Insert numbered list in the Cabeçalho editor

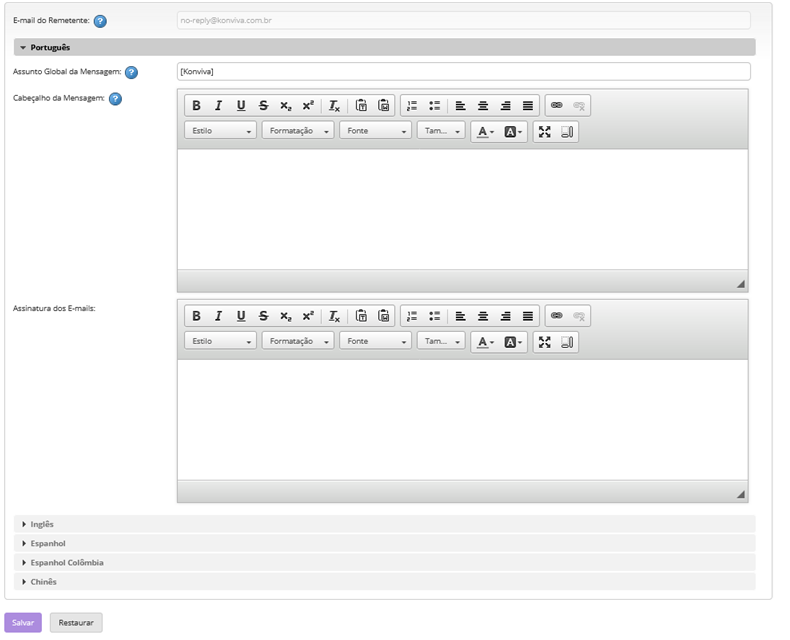[x=411, y=106]
